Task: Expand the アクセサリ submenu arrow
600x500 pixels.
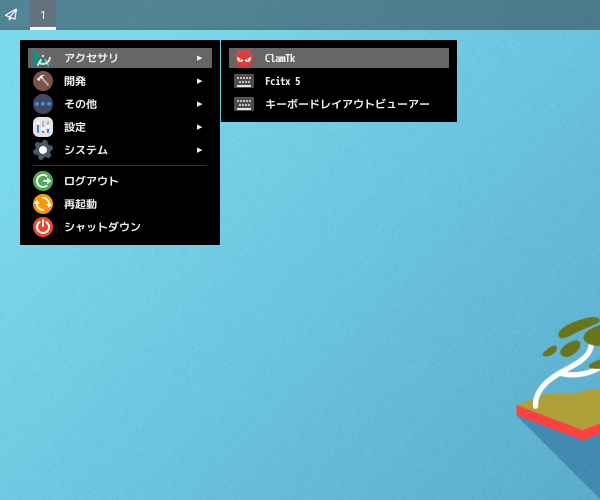Action: click(199, 58)
